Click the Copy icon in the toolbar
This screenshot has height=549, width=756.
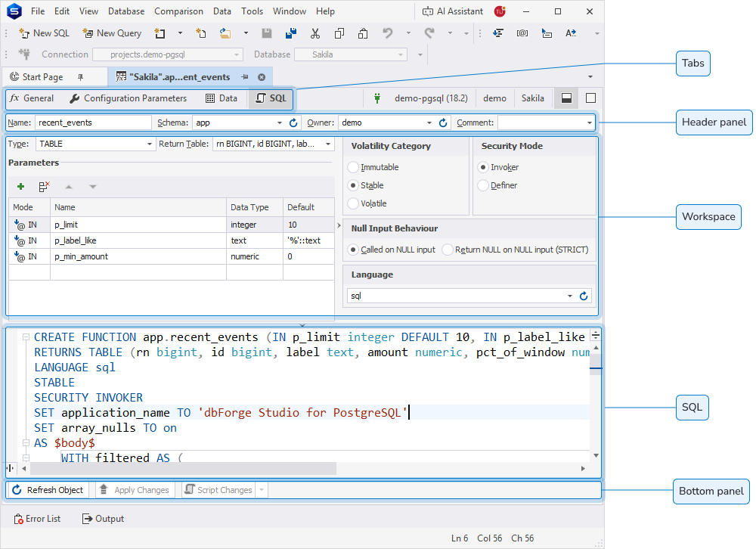[x=339, y=33]
